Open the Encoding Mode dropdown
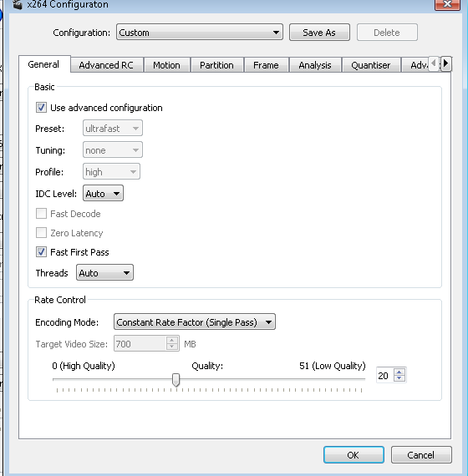The height and width of the screenshot is (476, 468). (x=195, y=322)
